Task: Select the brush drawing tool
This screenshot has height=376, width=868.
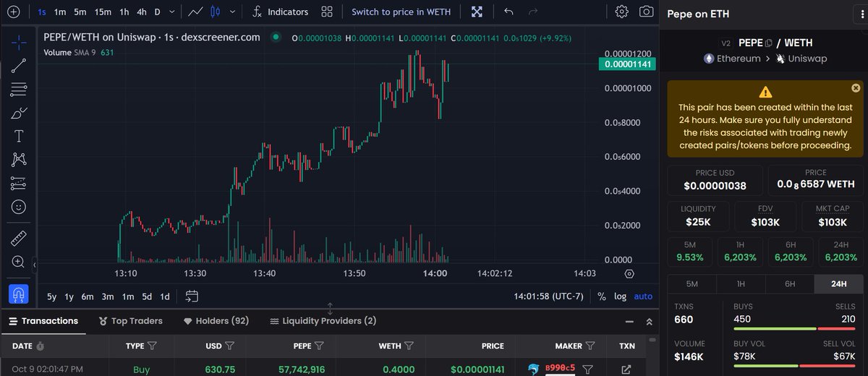Action: (x=19, y=113)
